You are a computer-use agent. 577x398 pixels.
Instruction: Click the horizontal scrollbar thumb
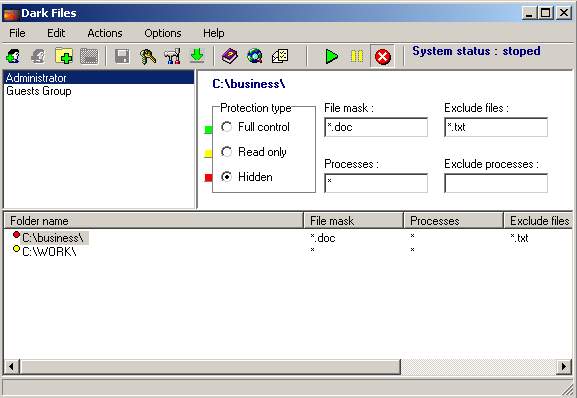[210, 367]
